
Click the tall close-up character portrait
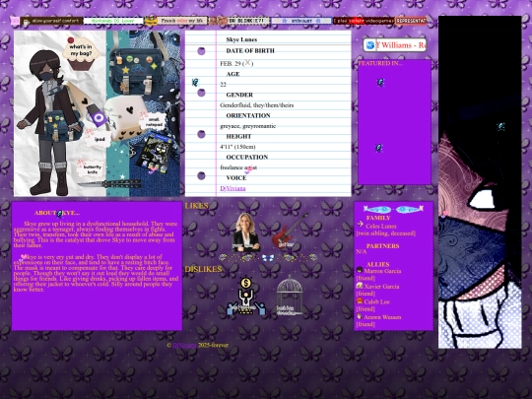pos(480,182)
